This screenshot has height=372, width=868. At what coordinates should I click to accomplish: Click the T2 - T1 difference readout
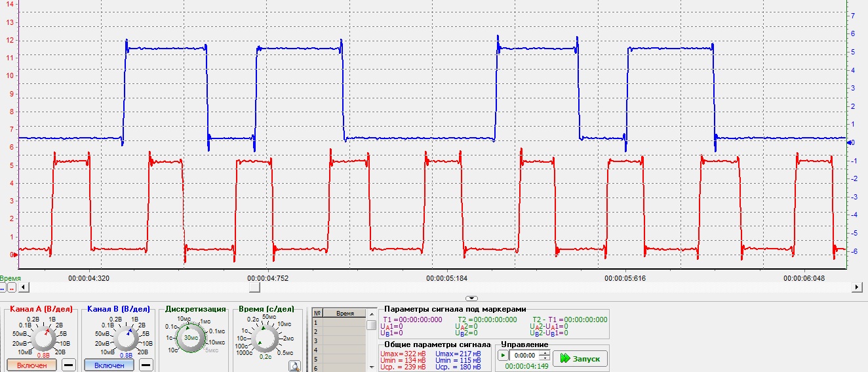click(570, 320)
